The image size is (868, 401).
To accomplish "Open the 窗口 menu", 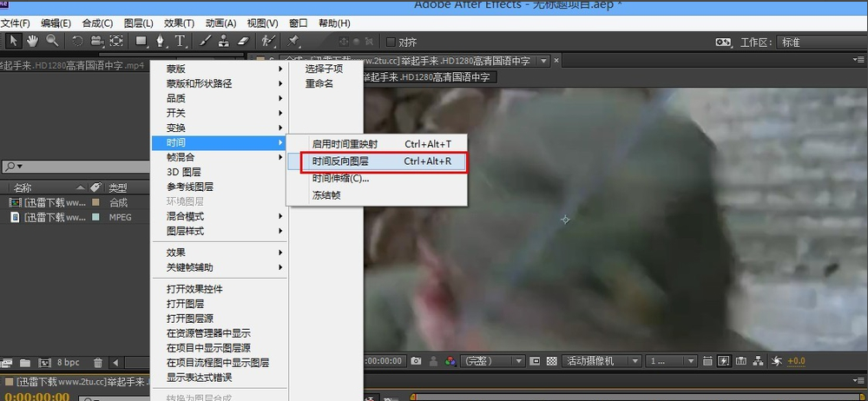I will [x=299, y=23].
